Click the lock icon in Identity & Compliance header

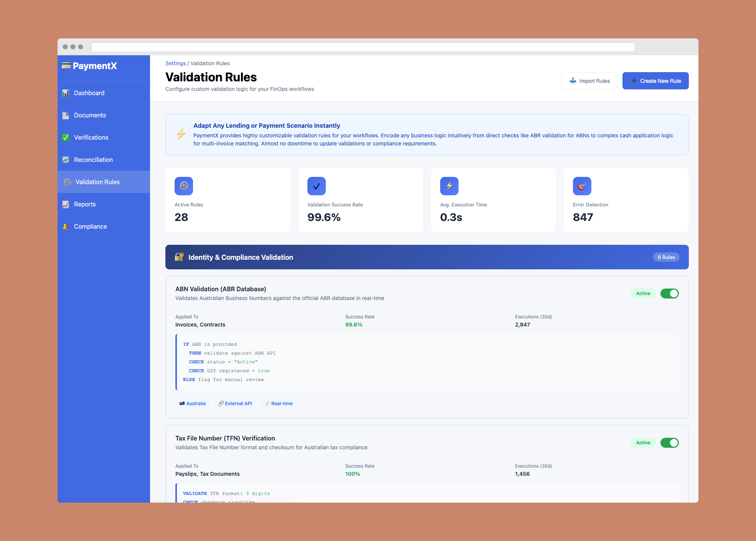(x=179, y=257)
